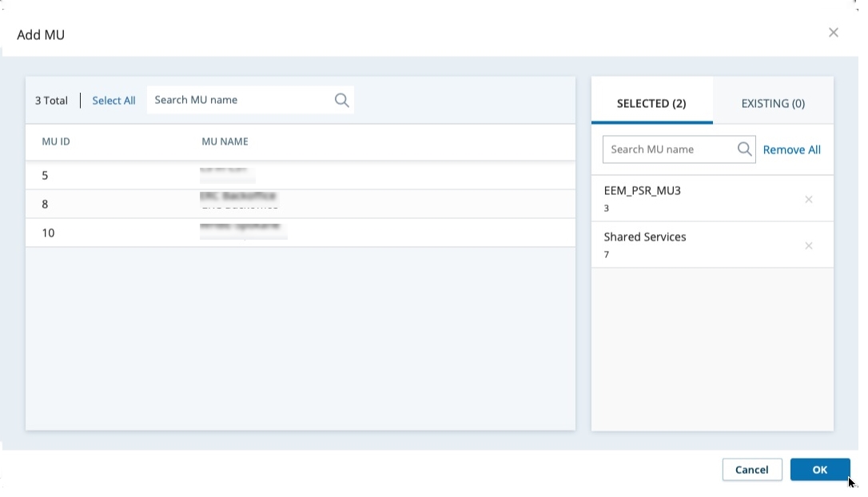The image size is (868, 497).
Task: Click the Select All link
Action: tap(113, 100)
